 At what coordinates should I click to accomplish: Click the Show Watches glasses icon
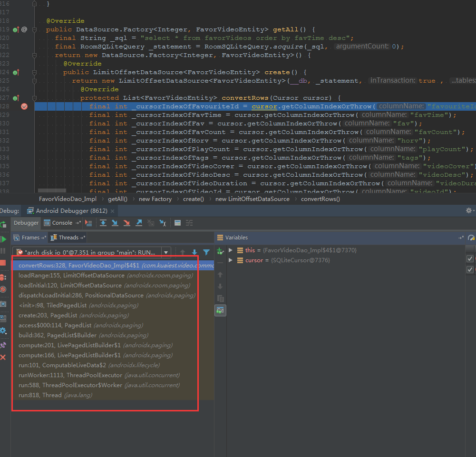pos(220,310)
